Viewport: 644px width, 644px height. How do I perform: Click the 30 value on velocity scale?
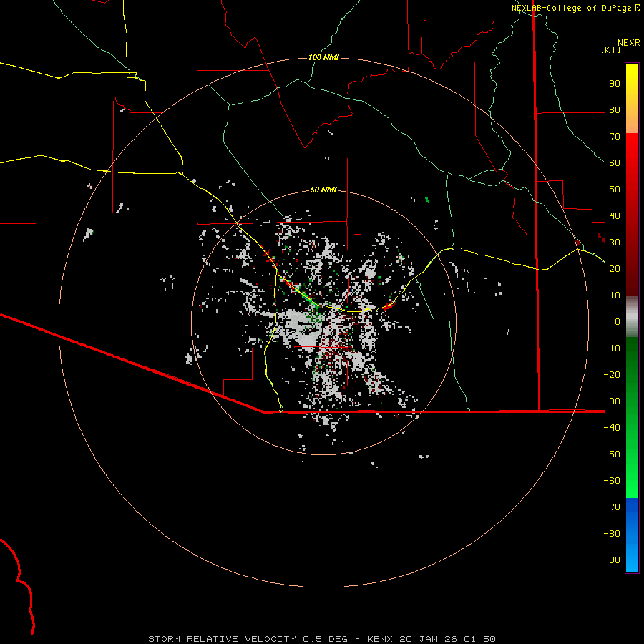click(x=615, y=243)
